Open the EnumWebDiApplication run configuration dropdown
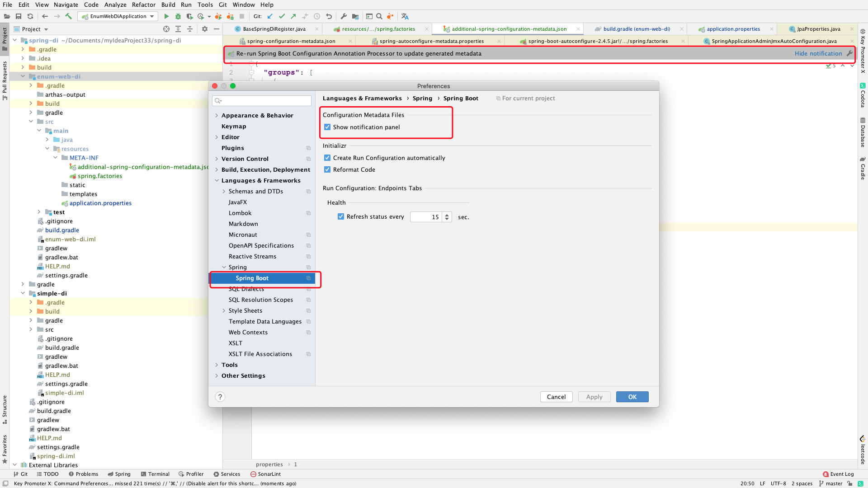Image resolution: width=868 pixels, height=488 pixels. click(118, 16)
